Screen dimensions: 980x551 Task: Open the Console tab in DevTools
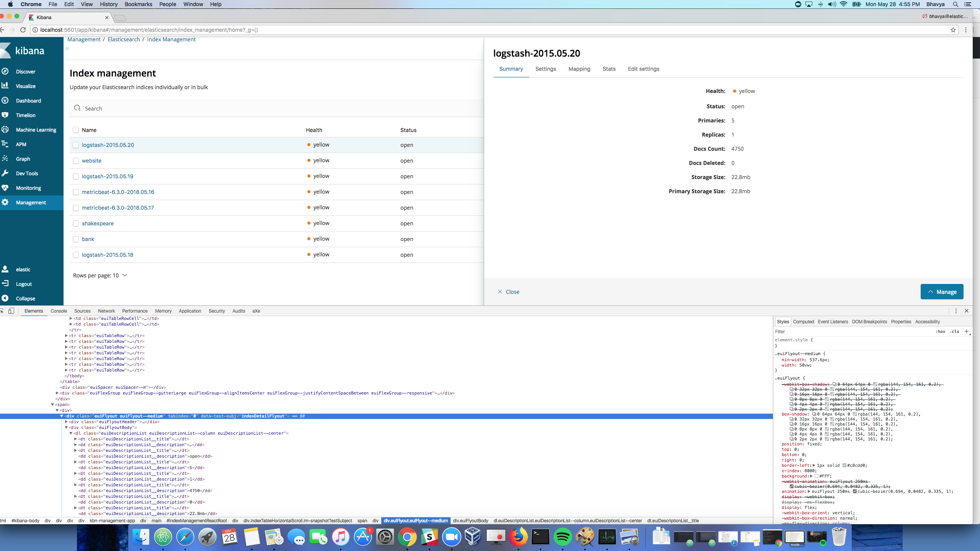coord(59,311)
